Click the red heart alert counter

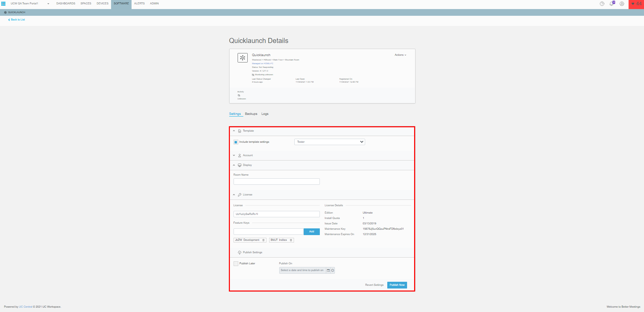pyautogui.click(x=636, y=4)
